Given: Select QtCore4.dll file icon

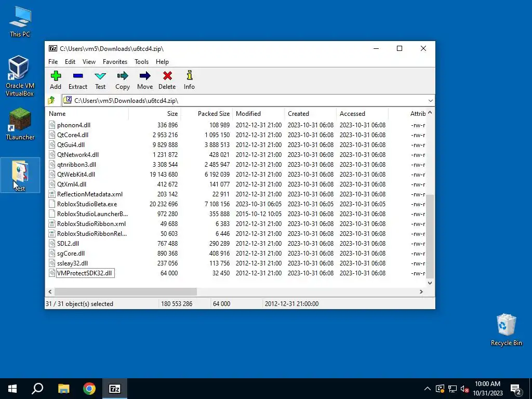Looking at the screenshot, I should click(x=51, y=135).
